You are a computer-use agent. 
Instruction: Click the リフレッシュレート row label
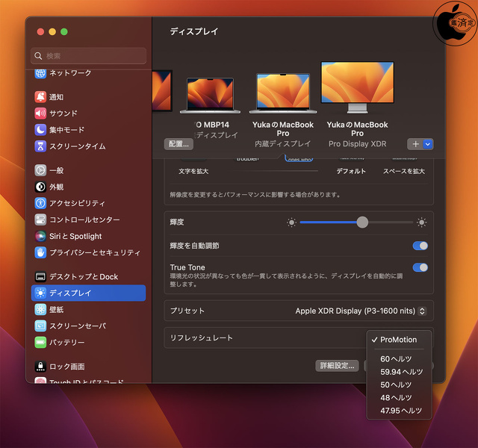201,337
